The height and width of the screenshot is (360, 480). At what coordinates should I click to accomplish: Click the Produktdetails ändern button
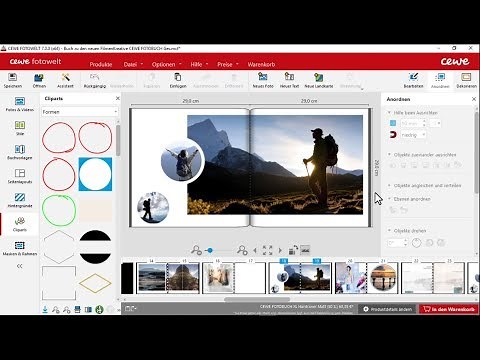point(387,309)
